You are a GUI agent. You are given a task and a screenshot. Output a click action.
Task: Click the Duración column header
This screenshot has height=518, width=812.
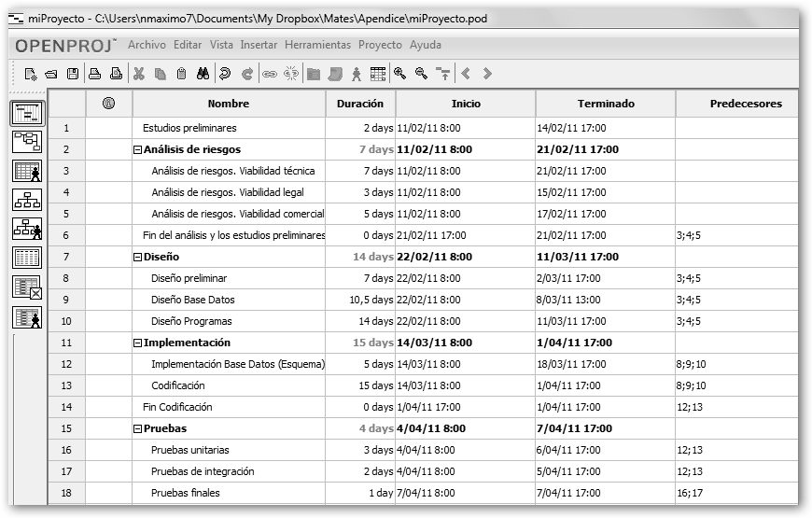tap(360, 105)
